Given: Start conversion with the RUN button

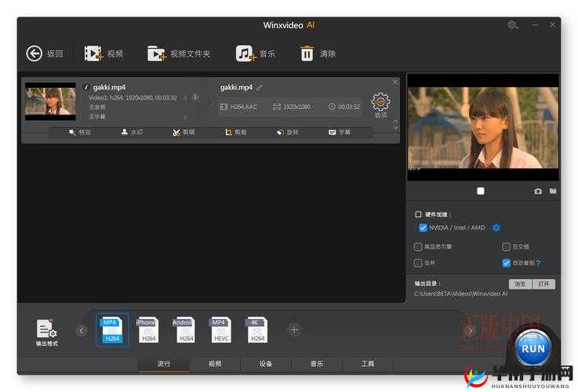Looking at the screenshot, I should [x=533, y=348].
